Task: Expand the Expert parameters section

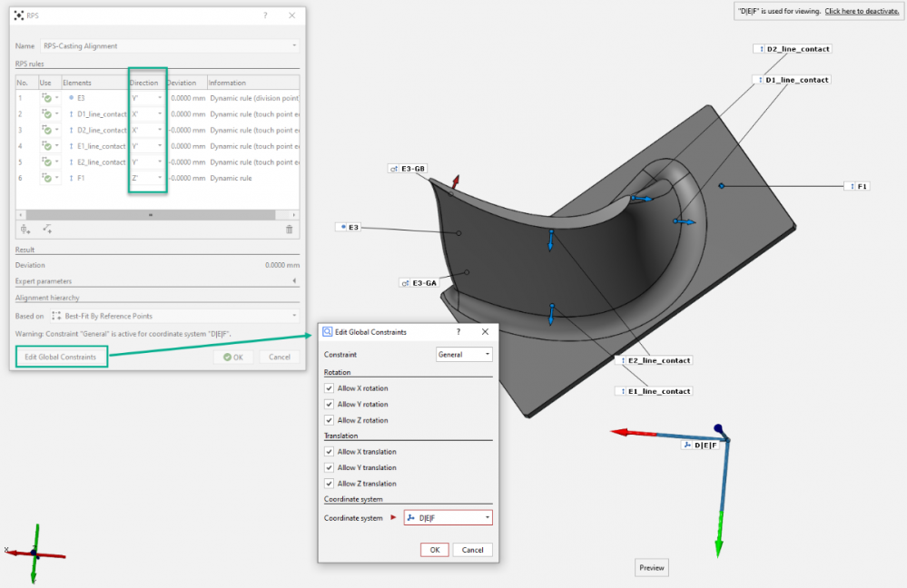Action: point(292,281)
